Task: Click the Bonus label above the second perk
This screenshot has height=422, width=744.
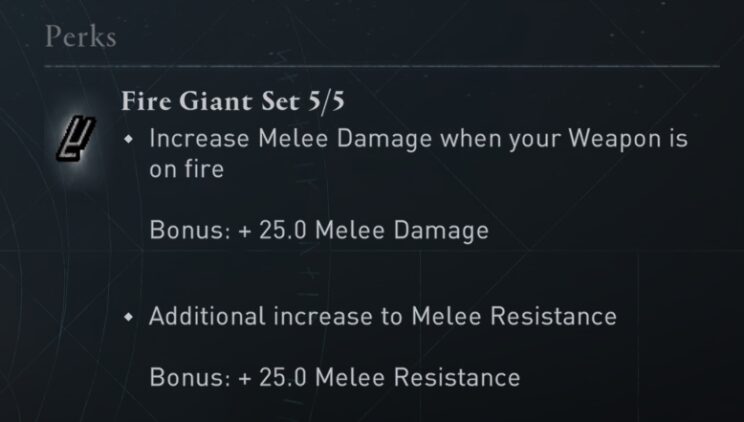Action: pyautogui.click(x=178, y=231)
